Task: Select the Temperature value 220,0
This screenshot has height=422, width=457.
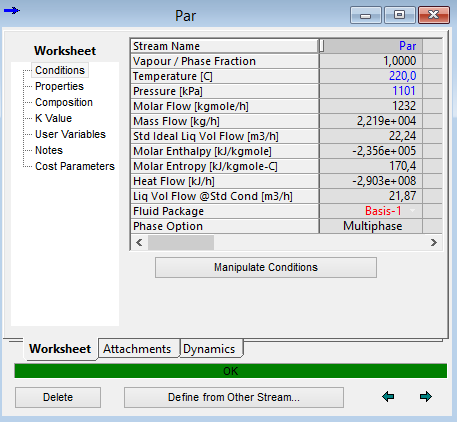Action: click(x=371, y=76)
